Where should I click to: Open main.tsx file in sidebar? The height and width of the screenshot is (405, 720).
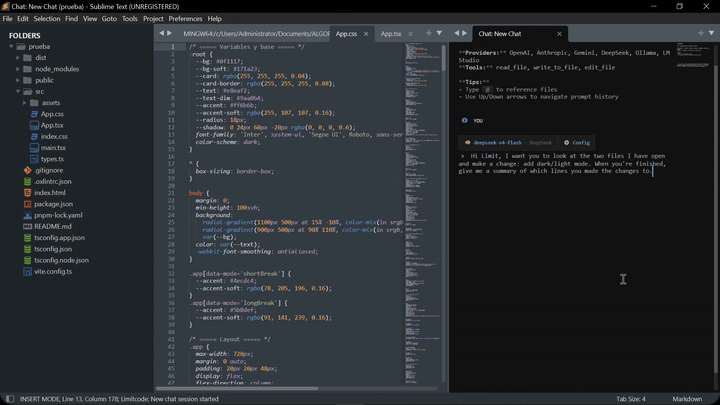(x=53, y=147)
